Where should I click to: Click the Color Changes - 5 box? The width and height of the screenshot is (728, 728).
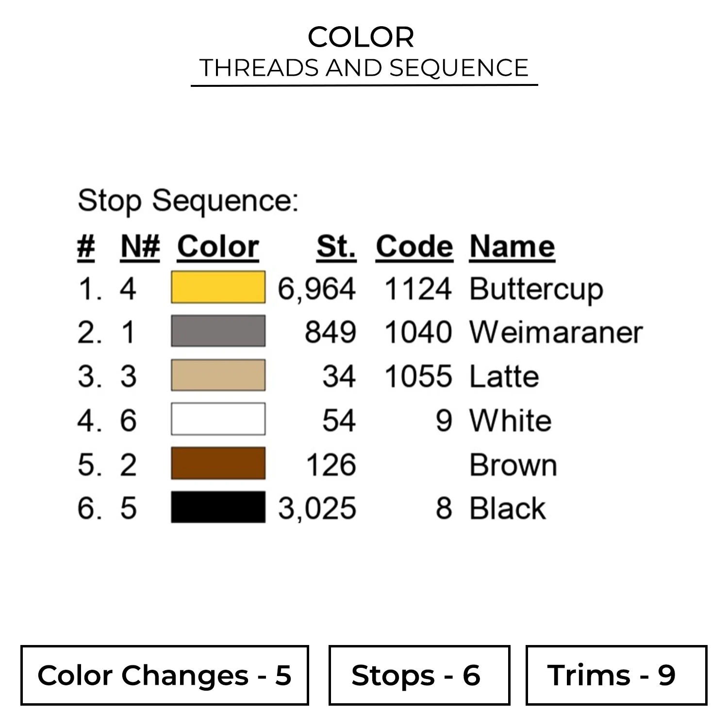(165, 675)
